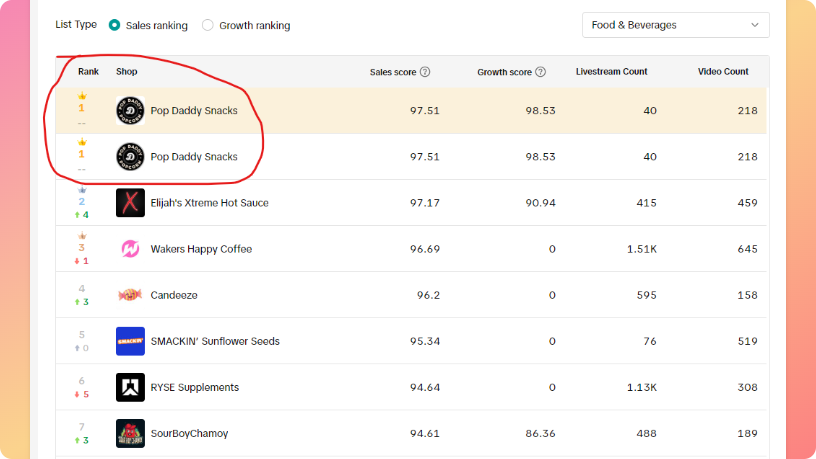The width and height of the screenshot is (816, 459).
Task: Open the Wakers Happy Coffee shop name
Action: click(x=201, y=249)
